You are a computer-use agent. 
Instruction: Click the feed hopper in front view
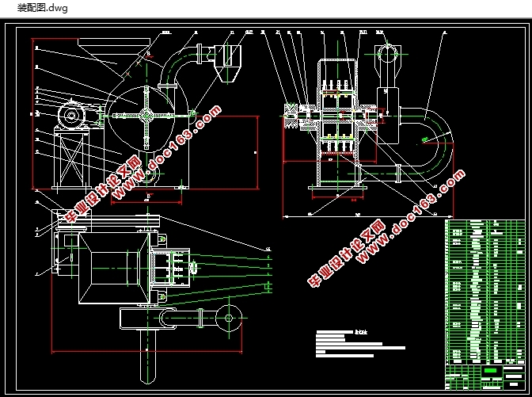pos(114,59)
